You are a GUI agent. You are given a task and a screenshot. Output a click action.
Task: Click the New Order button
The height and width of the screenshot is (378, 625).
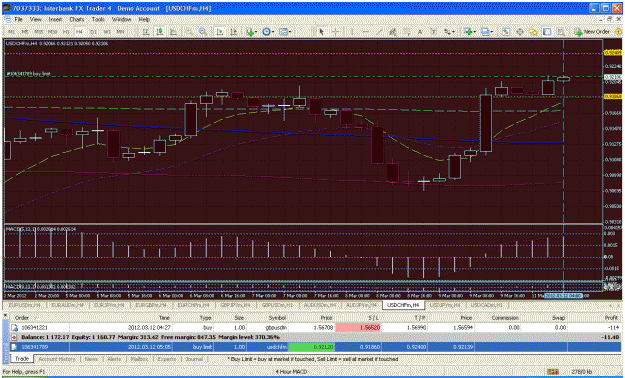click(592, 32)
